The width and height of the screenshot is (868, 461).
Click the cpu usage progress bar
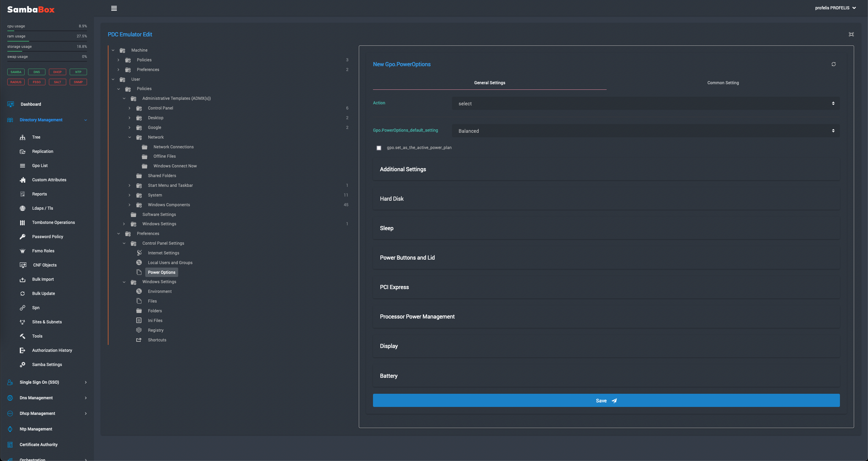[x=47, y=31]
